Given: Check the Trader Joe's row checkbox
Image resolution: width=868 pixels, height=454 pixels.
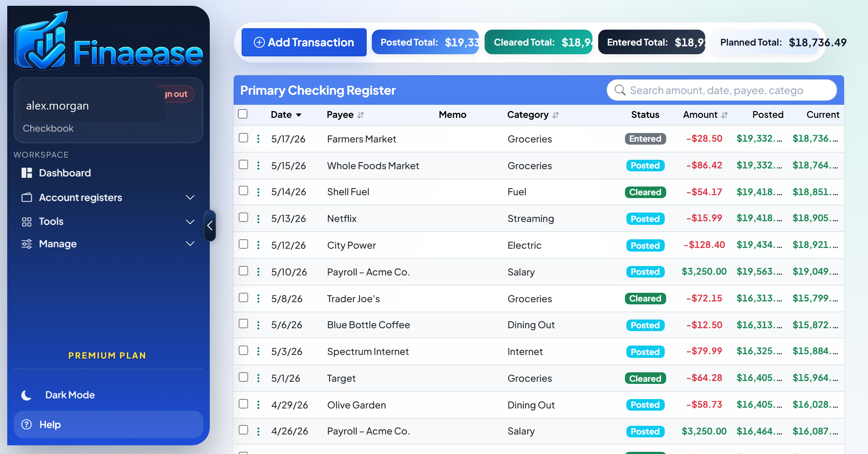Looking at the screenshot, I should click(x=243, y=297).
